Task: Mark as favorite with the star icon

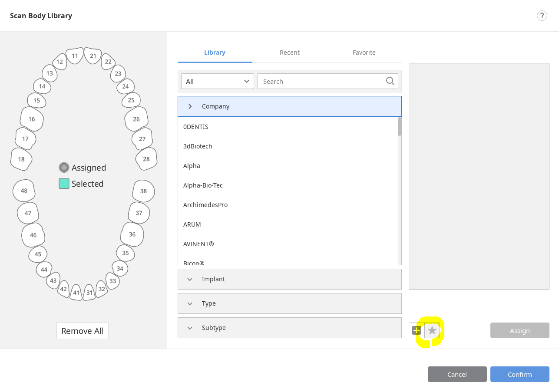Action: 432,330
